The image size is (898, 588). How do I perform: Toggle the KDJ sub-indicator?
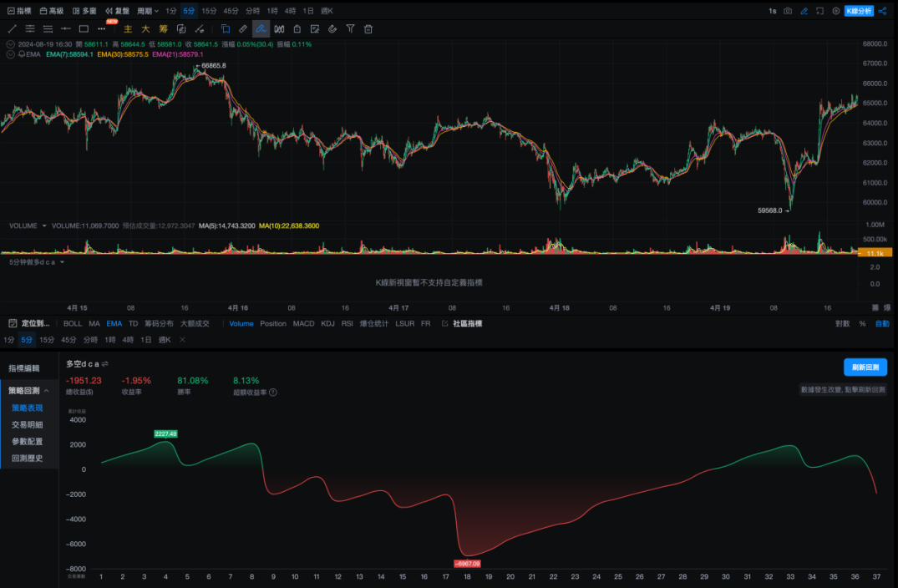(x=327, y=323)
